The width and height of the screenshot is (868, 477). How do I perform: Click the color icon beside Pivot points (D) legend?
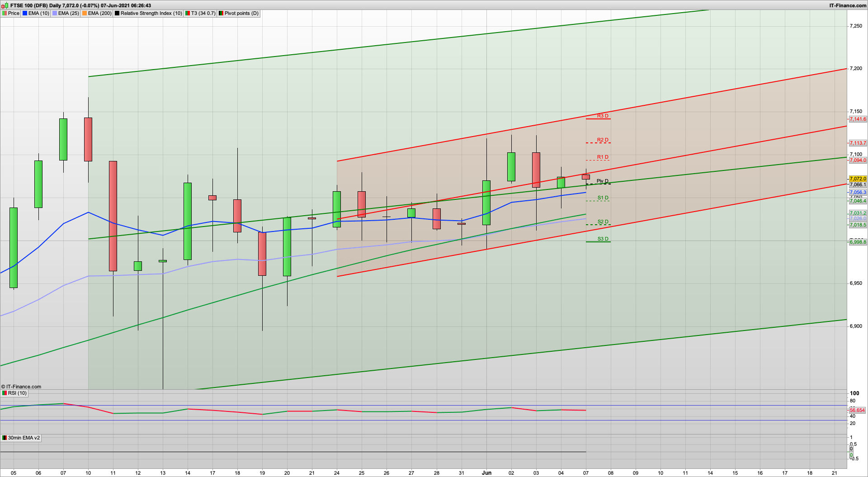[x=222, y=13]
